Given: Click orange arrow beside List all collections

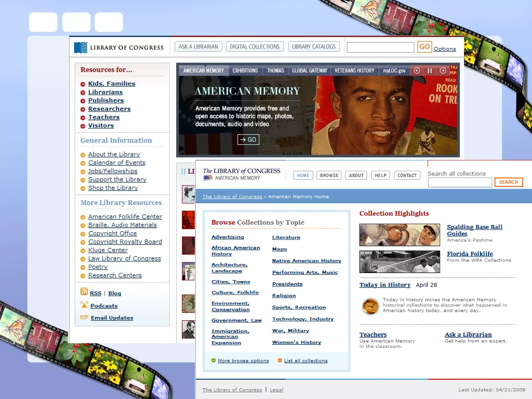Looking at the screenshot, I should [x=280, y=360].
